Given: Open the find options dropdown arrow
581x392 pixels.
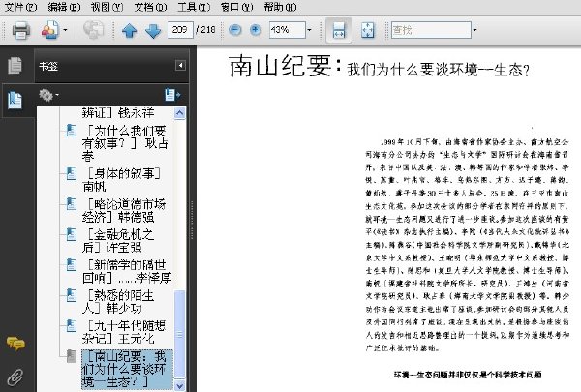Looking at the screenshot, I should coord(474,30).
